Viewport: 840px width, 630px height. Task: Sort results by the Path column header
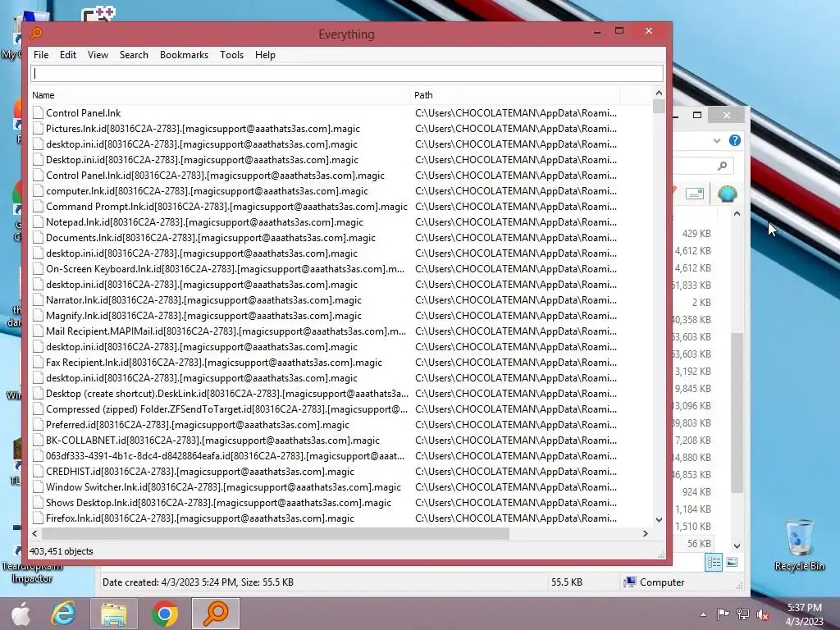point(515,95)
